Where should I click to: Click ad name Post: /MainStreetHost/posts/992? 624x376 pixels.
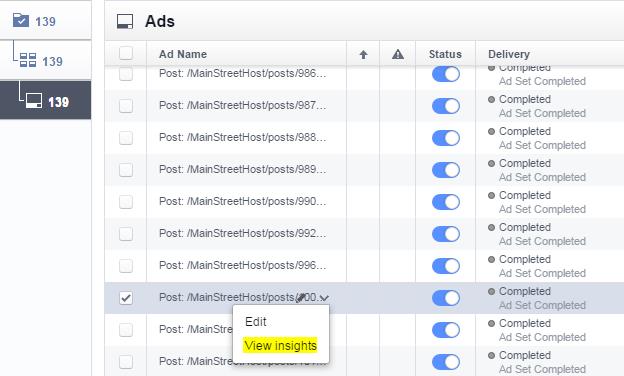[242, 233]
